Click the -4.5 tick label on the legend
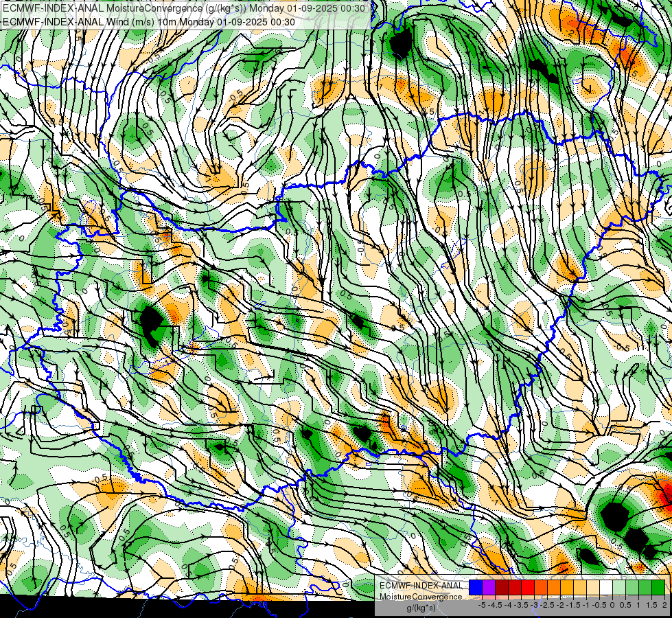This screenshot has width=672, height=618. (495, 605)
